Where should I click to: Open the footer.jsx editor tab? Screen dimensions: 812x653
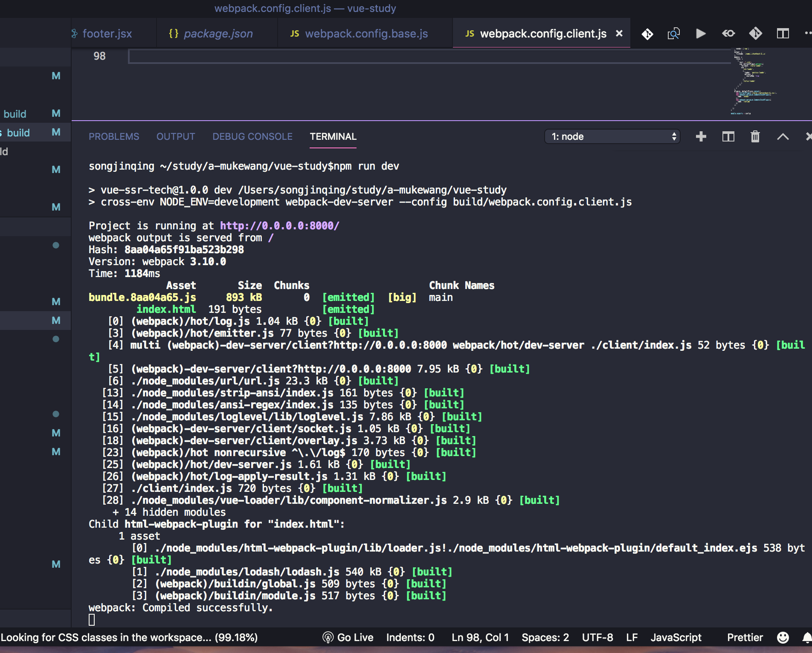[107, 33]
